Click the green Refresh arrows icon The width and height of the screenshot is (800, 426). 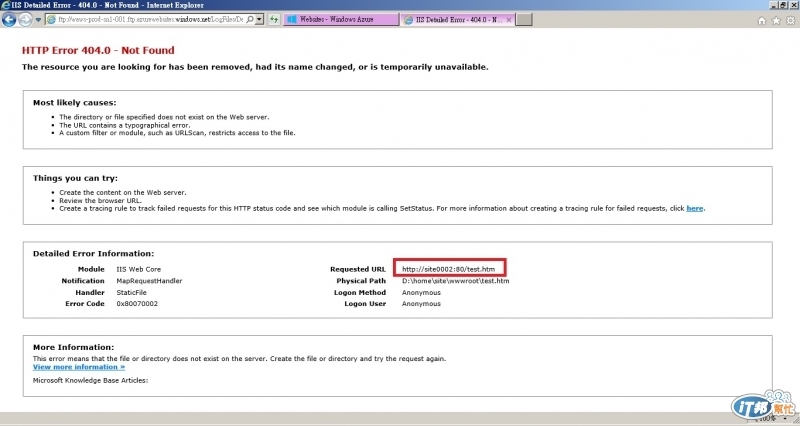pyautogui.click(x=274, y=19)
